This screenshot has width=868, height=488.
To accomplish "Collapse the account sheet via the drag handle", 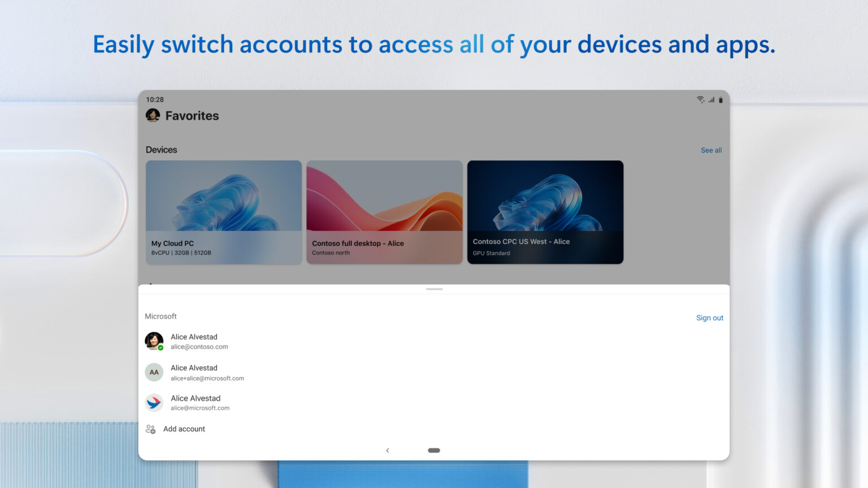I will 434,289.
